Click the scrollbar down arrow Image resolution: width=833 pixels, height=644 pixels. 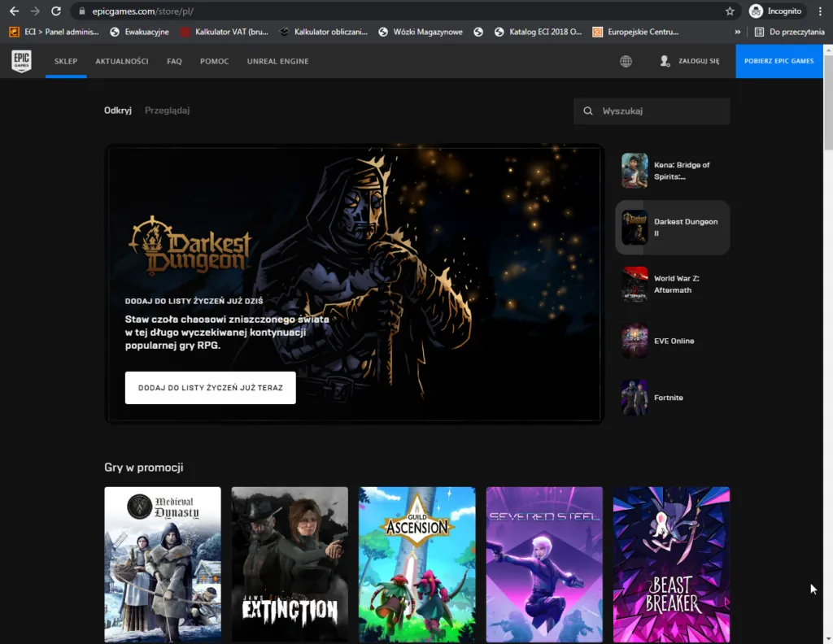point(827,638)
